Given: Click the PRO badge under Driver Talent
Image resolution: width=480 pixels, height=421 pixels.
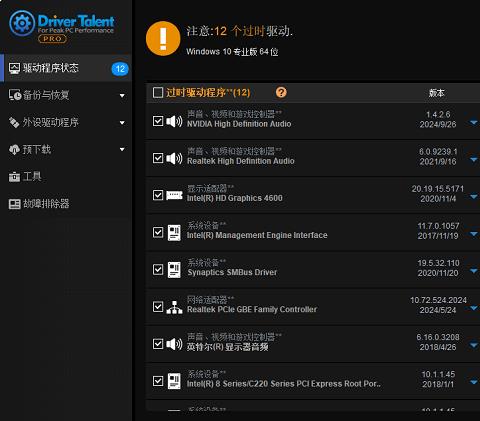Looking at the screenshot, I should pyautogui.click(x=52, y=39).
